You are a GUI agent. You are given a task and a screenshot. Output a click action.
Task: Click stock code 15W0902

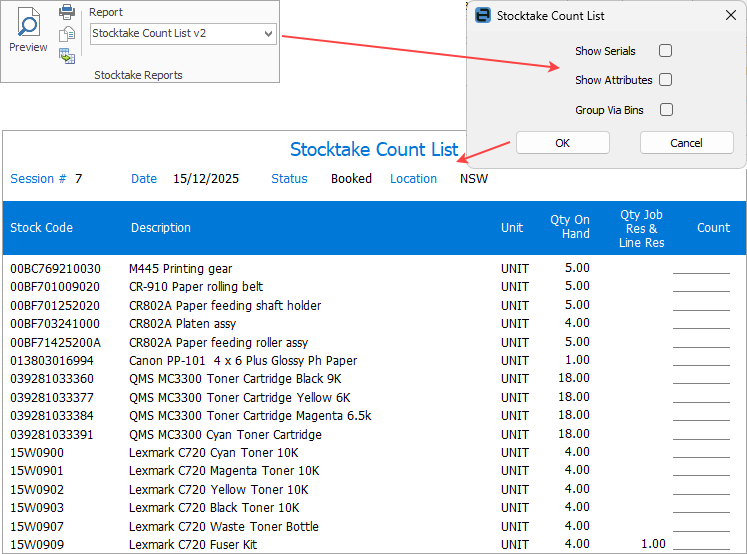[x=37, y=490]
